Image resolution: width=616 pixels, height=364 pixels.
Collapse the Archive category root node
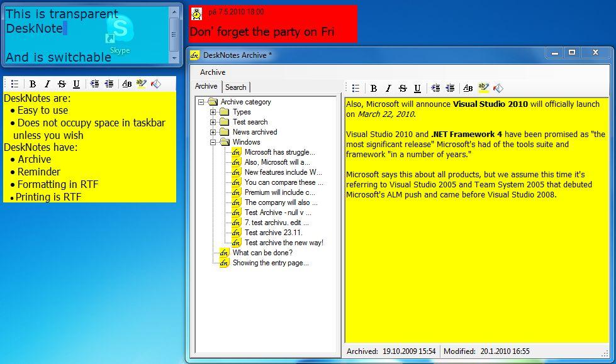tap(201, 102)
